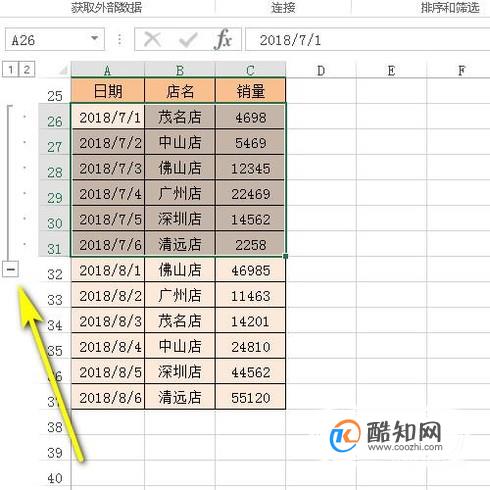This screenshot has width=490, height=490.
Task: Click the formula bar resize dots handle
Action: [119, 40]
